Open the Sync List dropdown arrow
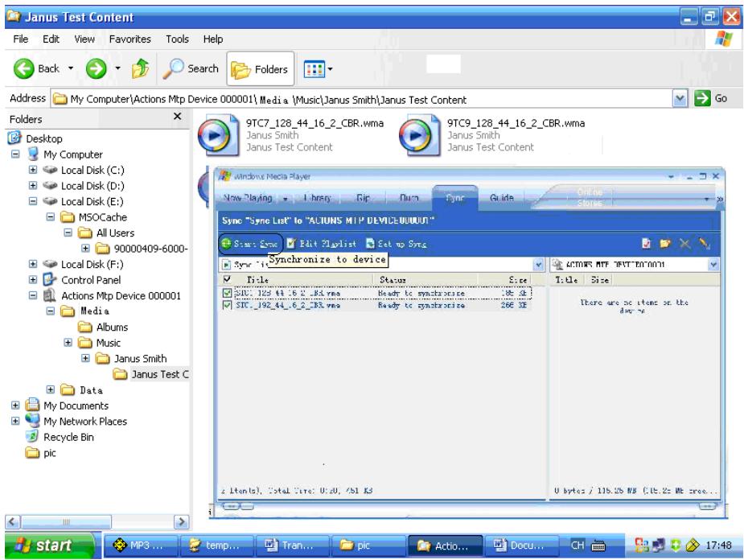Image resolution: width=744 pixels, height=560 pixels. click(x=539, y=265)
